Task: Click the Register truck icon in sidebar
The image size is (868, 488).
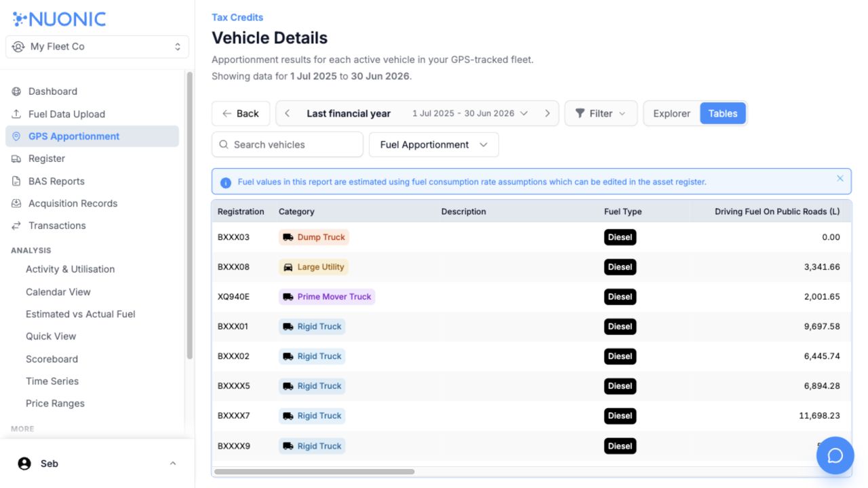Action: pos(17,159)
